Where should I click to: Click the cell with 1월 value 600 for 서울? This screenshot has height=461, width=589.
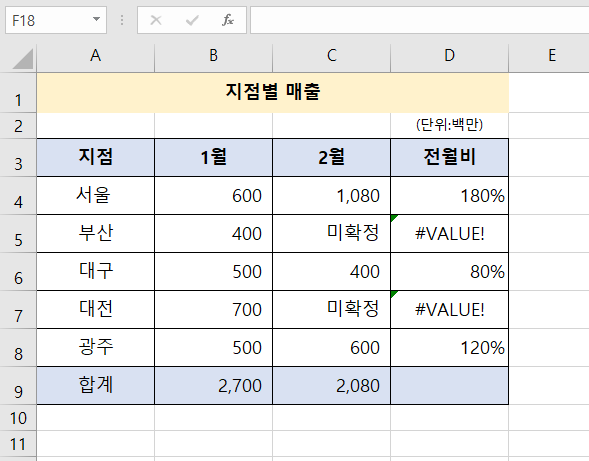coord(213,196)
